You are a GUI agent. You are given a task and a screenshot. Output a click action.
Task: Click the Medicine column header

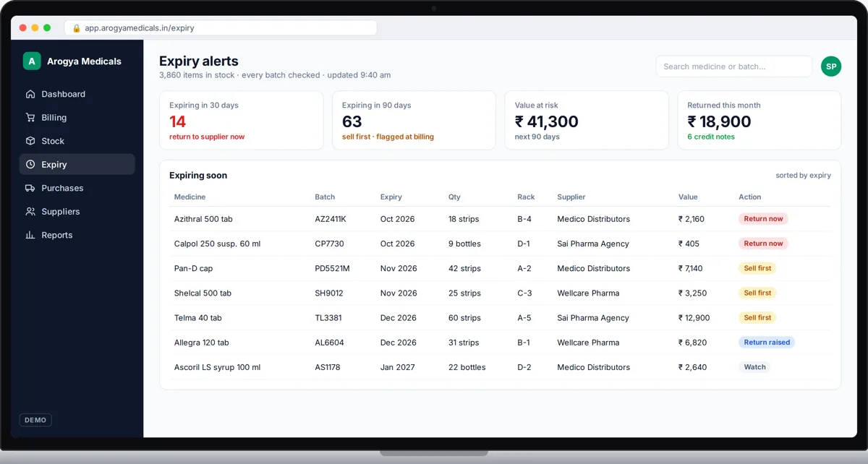click(190, 197)
